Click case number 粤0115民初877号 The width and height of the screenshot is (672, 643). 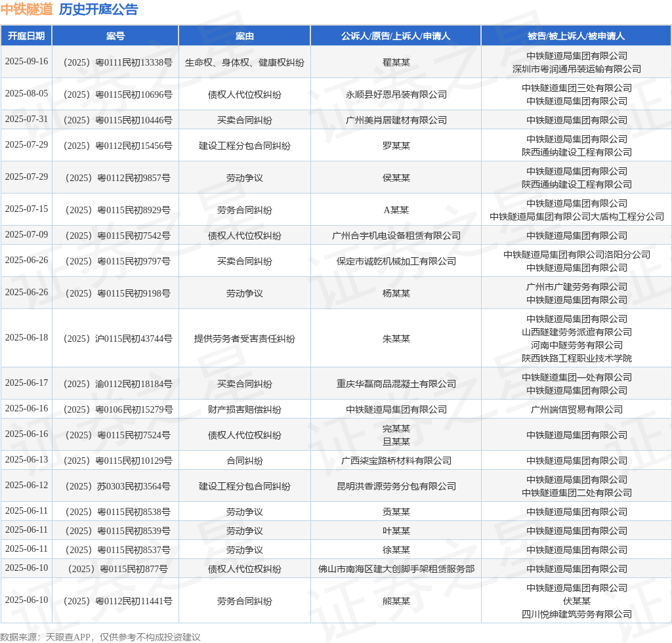point(118,569)
